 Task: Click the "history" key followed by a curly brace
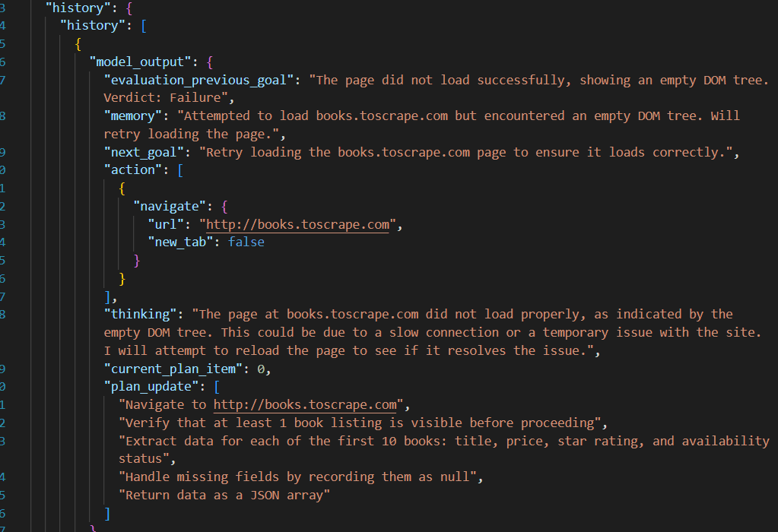point(75,8)
